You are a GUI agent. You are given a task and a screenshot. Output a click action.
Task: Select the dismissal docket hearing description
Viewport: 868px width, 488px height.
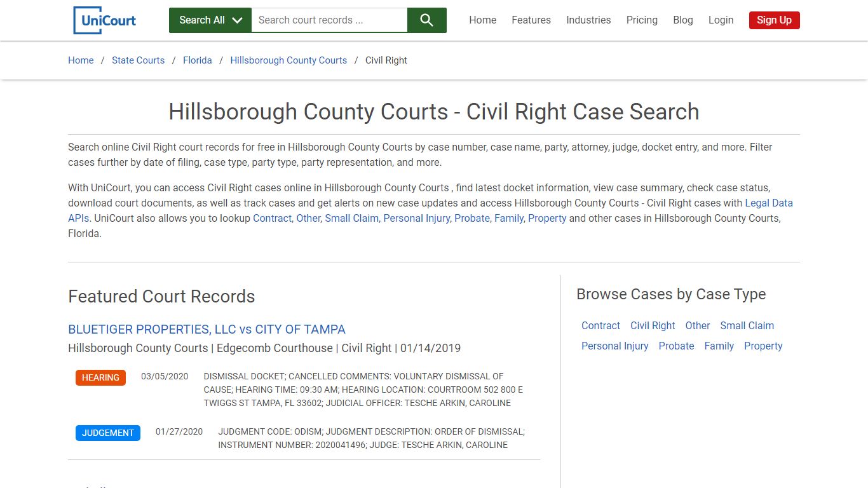[x=363, y=390]
